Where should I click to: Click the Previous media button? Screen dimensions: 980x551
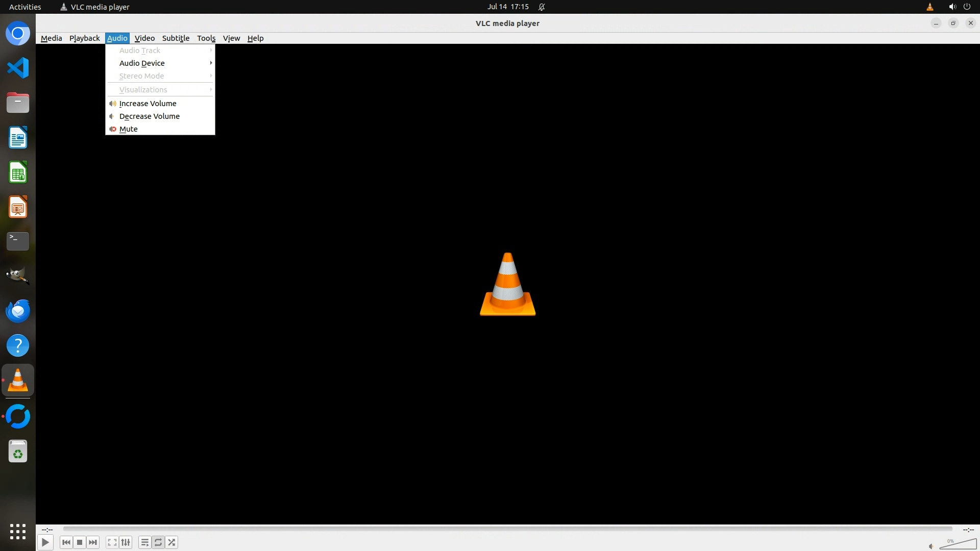[66, 542]
